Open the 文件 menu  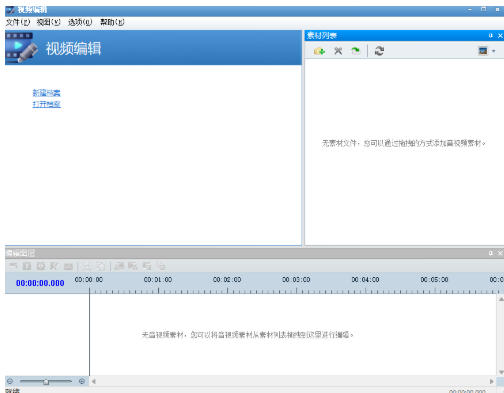(x=18, y=22)
